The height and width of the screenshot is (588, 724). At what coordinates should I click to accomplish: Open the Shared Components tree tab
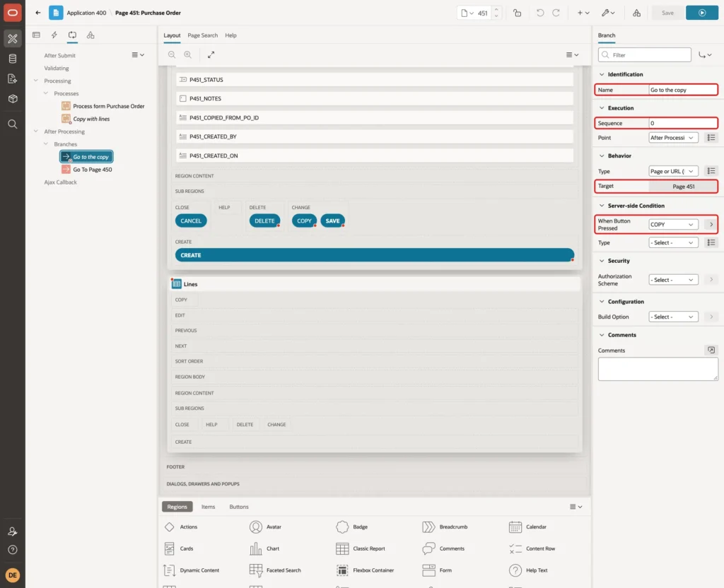click(90, 35)
